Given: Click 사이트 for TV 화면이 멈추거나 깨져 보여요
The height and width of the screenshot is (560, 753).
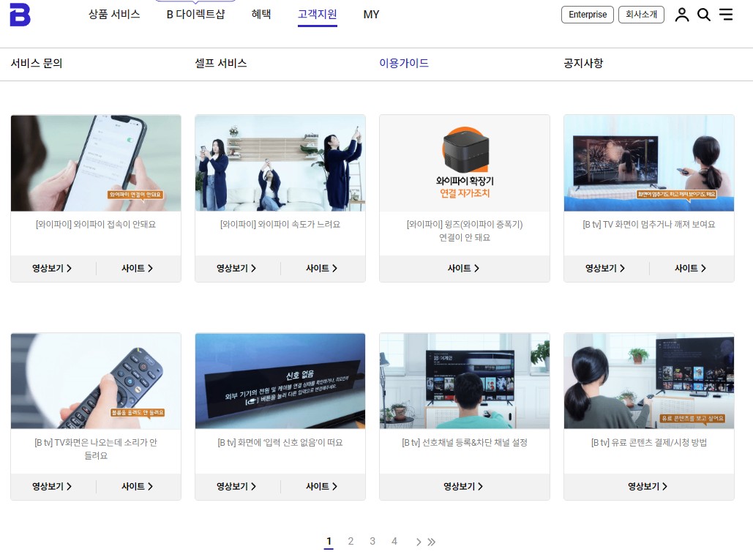Looking at the screenshot, I should coord(691,269).
